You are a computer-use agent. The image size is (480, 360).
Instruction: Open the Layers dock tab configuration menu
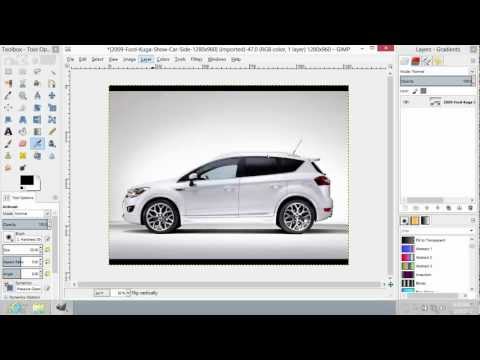tap(473, 60)
